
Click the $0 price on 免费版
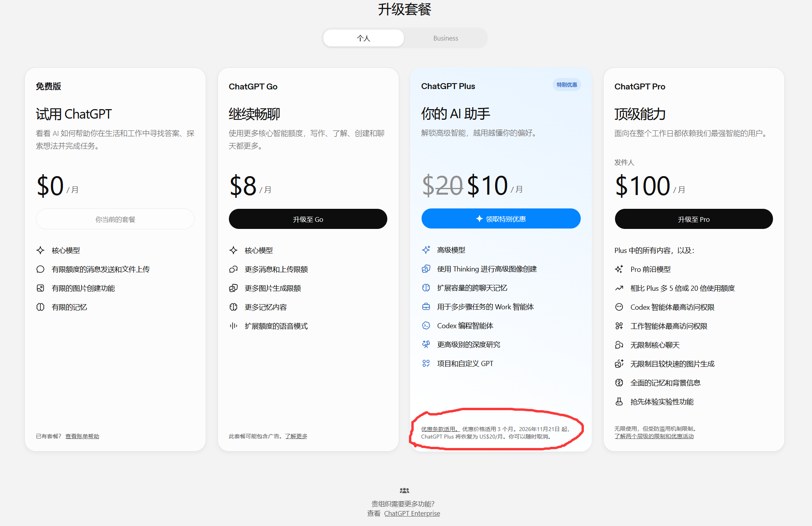pos(50,186)
